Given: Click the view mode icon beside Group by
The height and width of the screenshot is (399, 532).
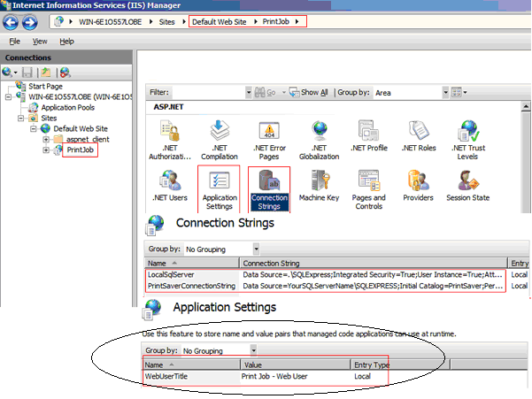Looking at the screenshot, I should click(457, 92).
